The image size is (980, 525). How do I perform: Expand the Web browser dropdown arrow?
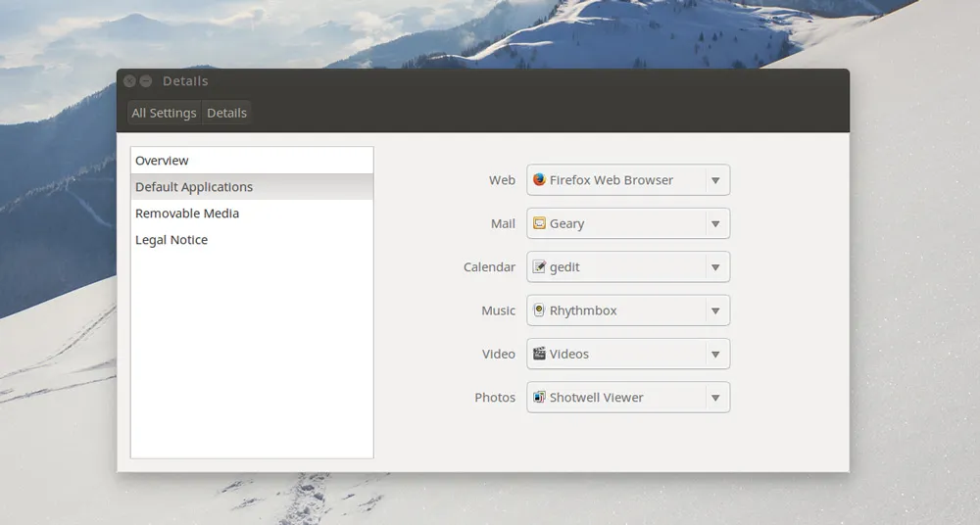point(715,180)
